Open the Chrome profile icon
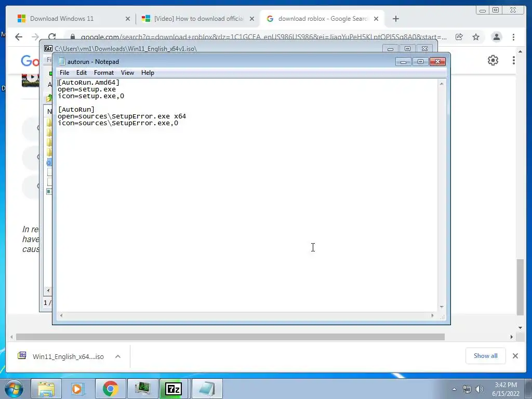Screen dimensions: 532x399 pyautogui.click(x=496, y=37)
